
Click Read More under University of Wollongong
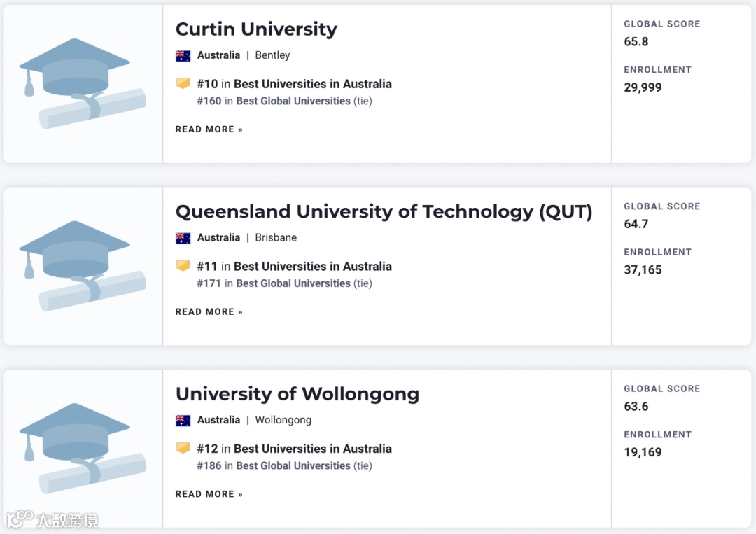click(x=209, y=494)
